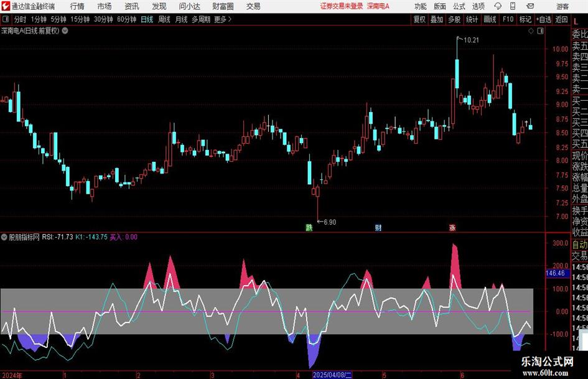This screenshot has height=379, width=588.
Task: Click the 标记 mark button
Action: coord(525,19)
